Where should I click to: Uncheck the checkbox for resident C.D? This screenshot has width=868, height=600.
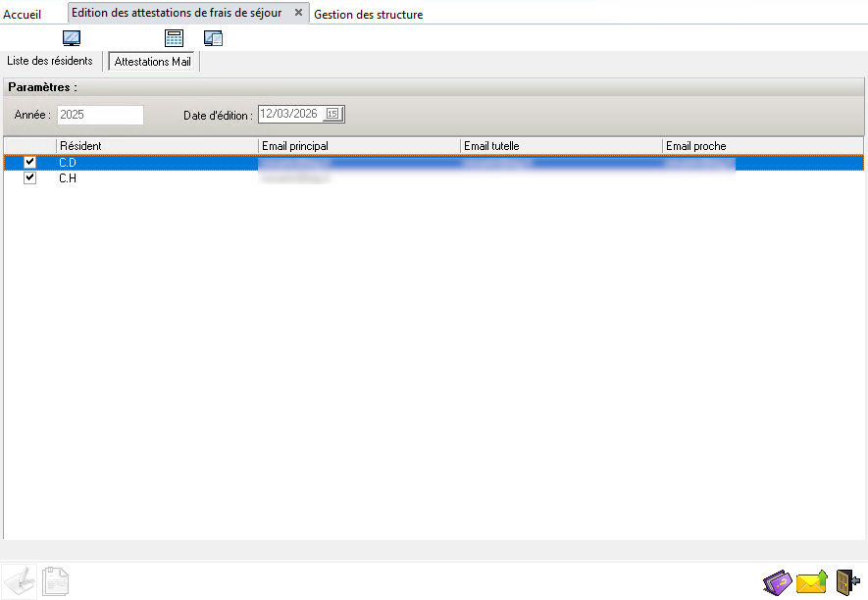[x=29, y=163]
